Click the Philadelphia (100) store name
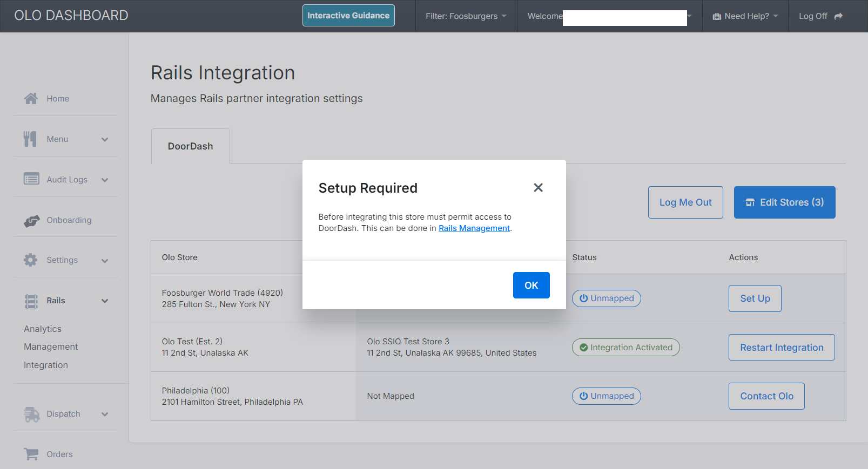 pos(196,391)
